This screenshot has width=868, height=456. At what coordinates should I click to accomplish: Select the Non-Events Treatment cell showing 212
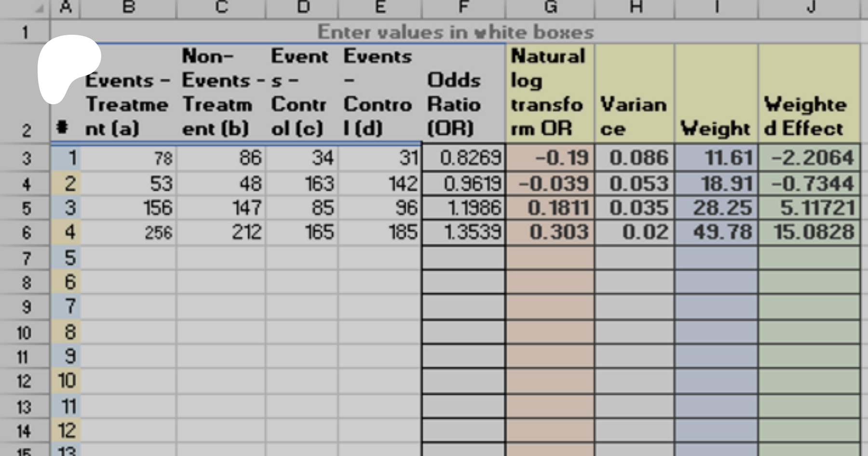click(x=221, y=232)
